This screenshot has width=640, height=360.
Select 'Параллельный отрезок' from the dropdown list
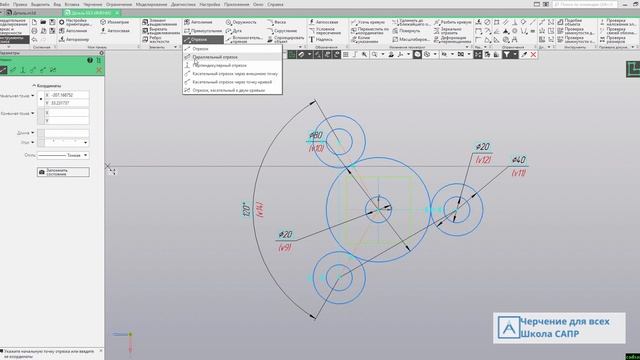232,57
